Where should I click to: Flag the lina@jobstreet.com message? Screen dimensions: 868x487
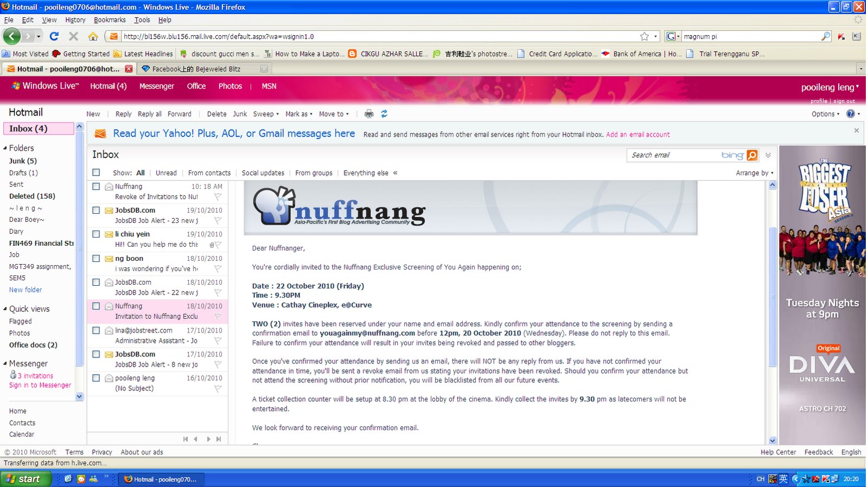(x=218, y=341)
